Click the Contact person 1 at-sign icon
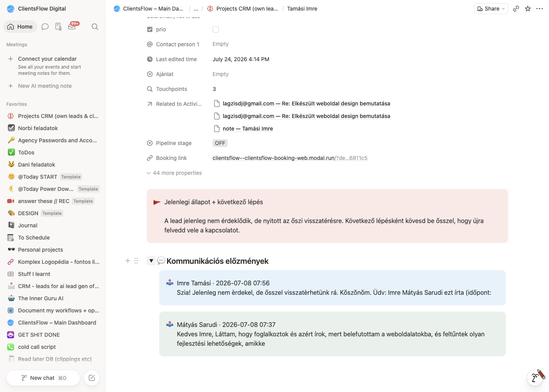Viewport: 549px width, 392px height. [150, 44]
